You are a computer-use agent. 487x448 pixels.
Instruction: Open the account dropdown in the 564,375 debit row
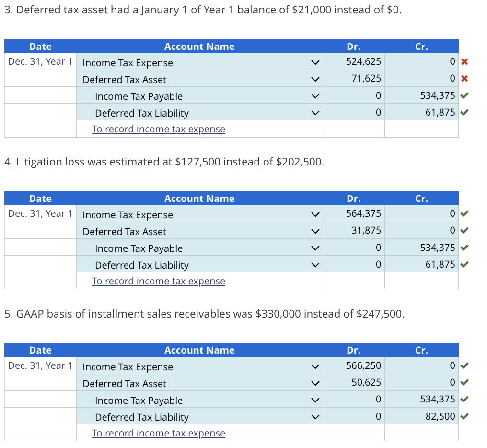[314, 214]
